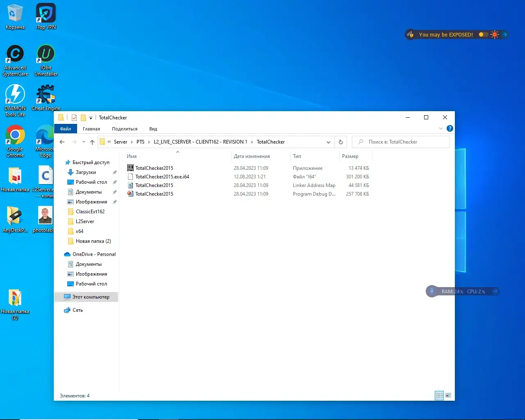Open the pinned Документы quick access item
The image size is (525, 420).
click(x=89, y=192)
